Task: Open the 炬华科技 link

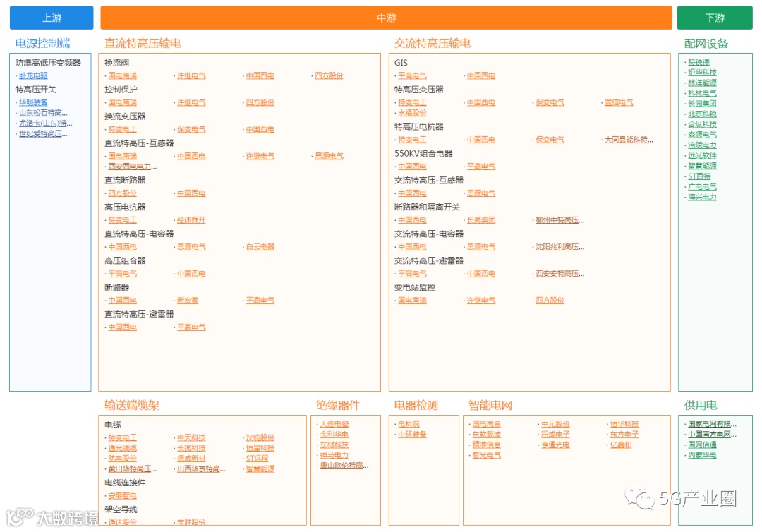Action: [x=702, y=73]
